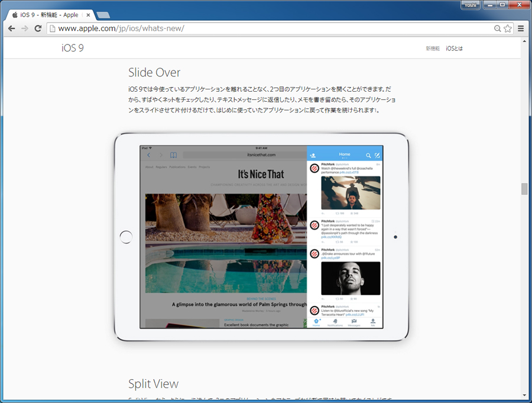
Task: Click the Slide Over heading
Action: 154,72
